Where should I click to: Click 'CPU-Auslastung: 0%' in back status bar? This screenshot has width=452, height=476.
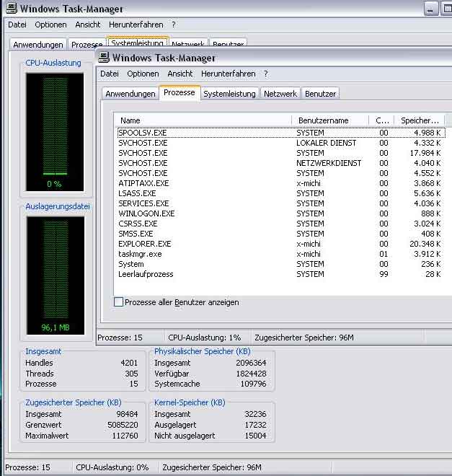coord(112,467)
